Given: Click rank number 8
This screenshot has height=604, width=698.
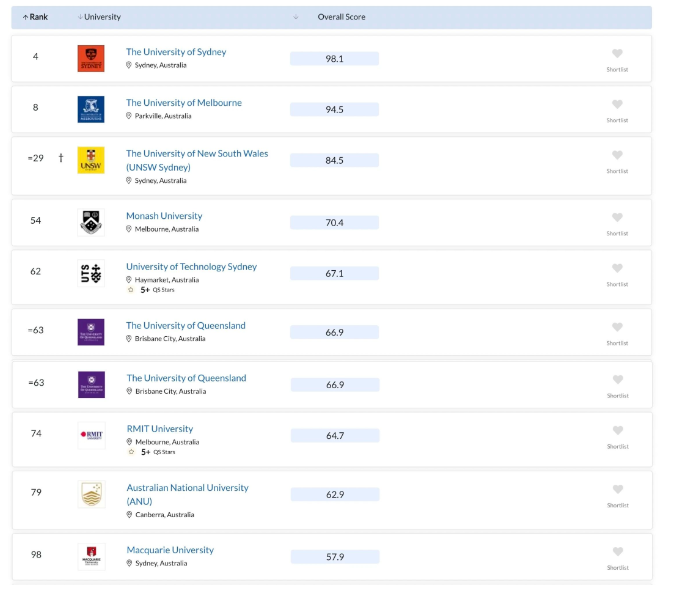Looking at the screenshot, I should coord(35,107).
